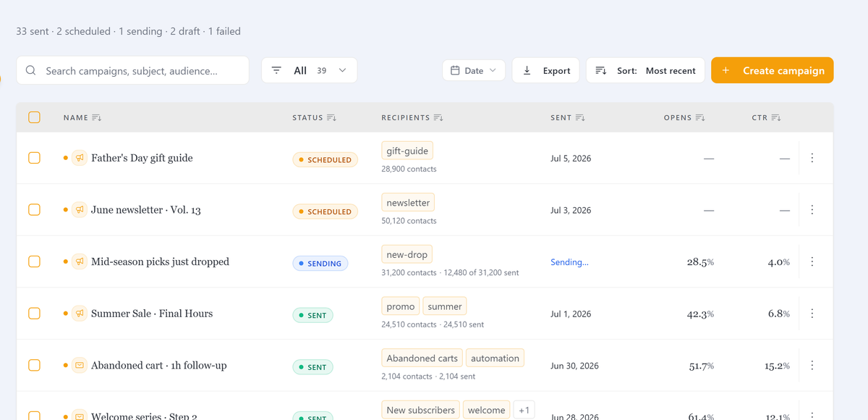Viewport: 868px width, 420px height.
Task: Click megaphone icon for Mid-season picks
Action: tap(80, 262)
